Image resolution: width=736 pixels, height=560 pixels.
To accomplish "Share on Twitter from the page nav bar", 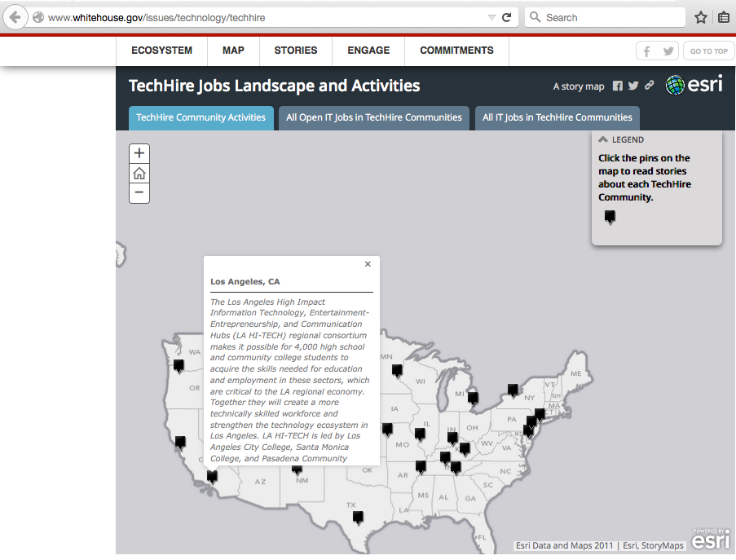I will click(668, 51).
